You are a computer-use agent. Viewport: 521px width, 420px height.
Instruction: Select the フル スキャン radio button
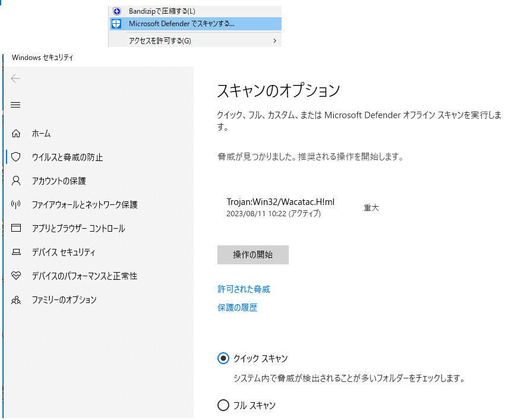click(x=223, y=405)
